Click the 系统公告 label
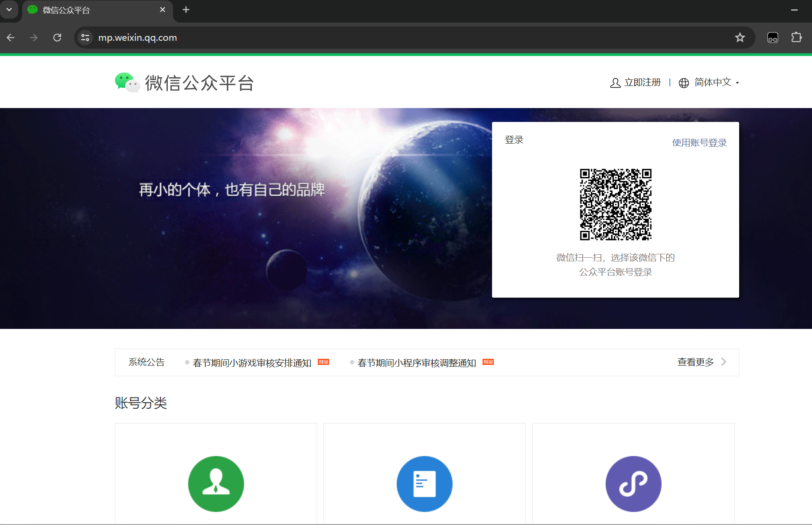The image size is (812, 525). tap(147, 362)
